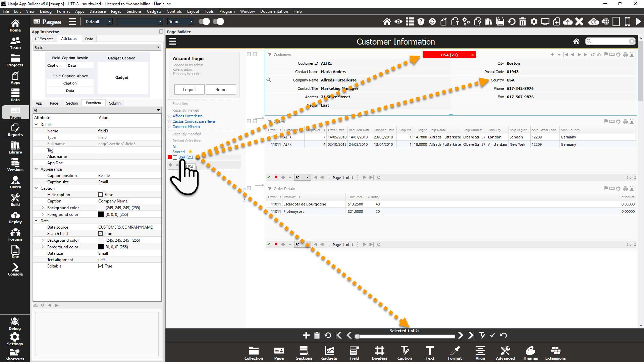Open the Reports workspace in sidebar
Image resolution: width=644 pixels, height=362 pixels.
tap(15, 130)
